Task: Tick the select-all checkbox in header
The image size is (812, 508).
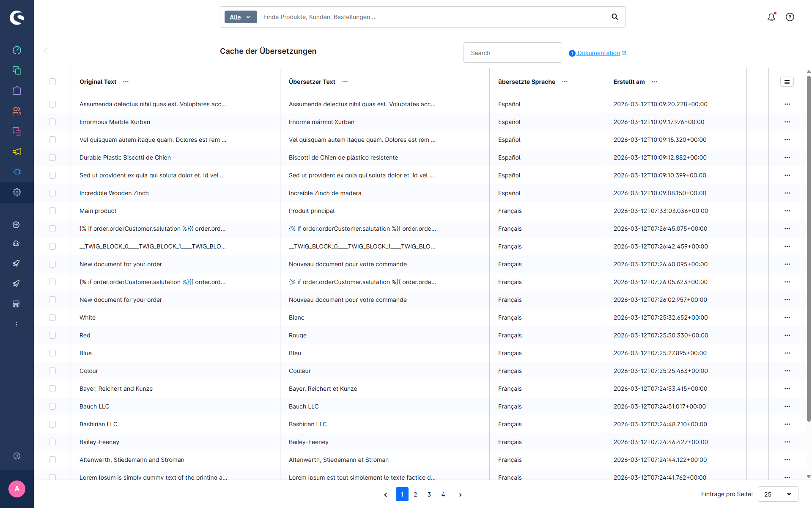Action: (x=52, y=82)
